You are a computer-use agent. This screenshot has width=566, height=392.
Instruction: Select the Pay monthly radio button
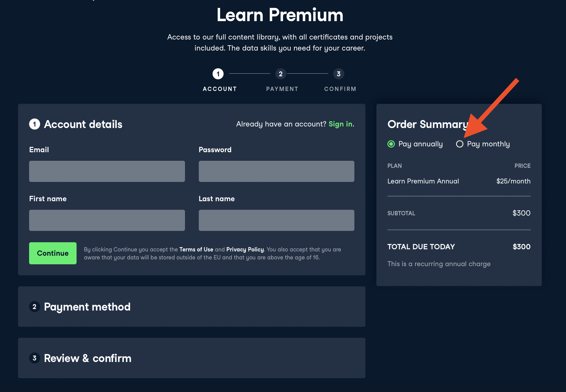click(460, 144)
